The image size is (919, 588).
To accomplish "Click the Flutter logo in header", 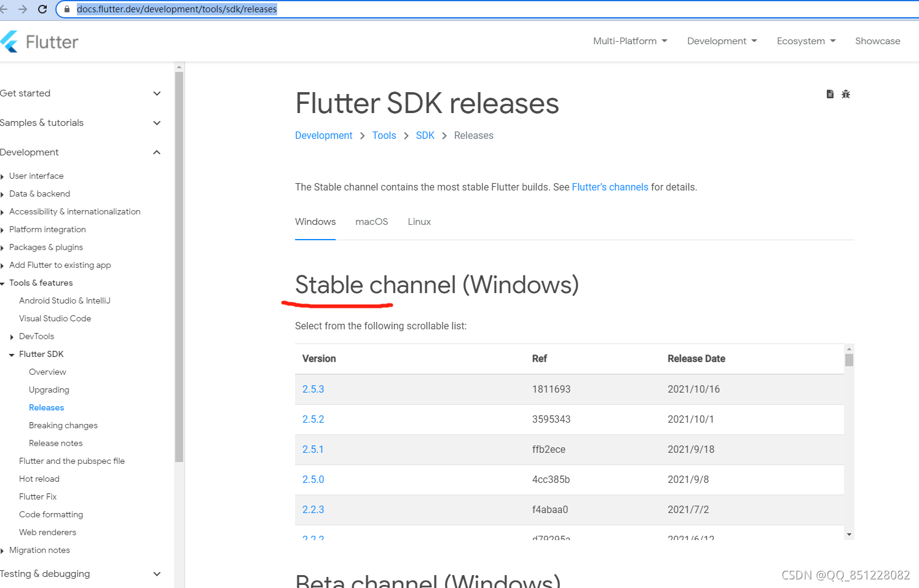I will coord(39,42).
